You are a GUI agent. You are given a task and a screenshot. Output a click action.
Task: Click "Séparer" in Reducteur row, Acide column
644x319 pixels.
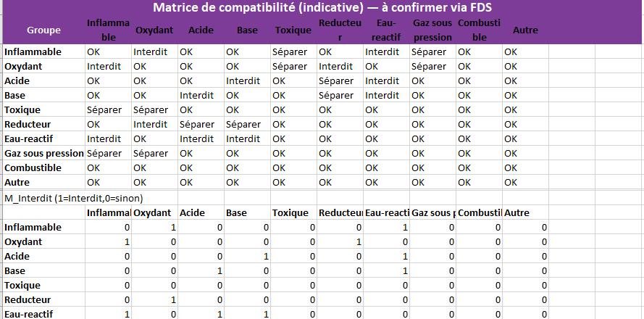[x=197, y=125]
